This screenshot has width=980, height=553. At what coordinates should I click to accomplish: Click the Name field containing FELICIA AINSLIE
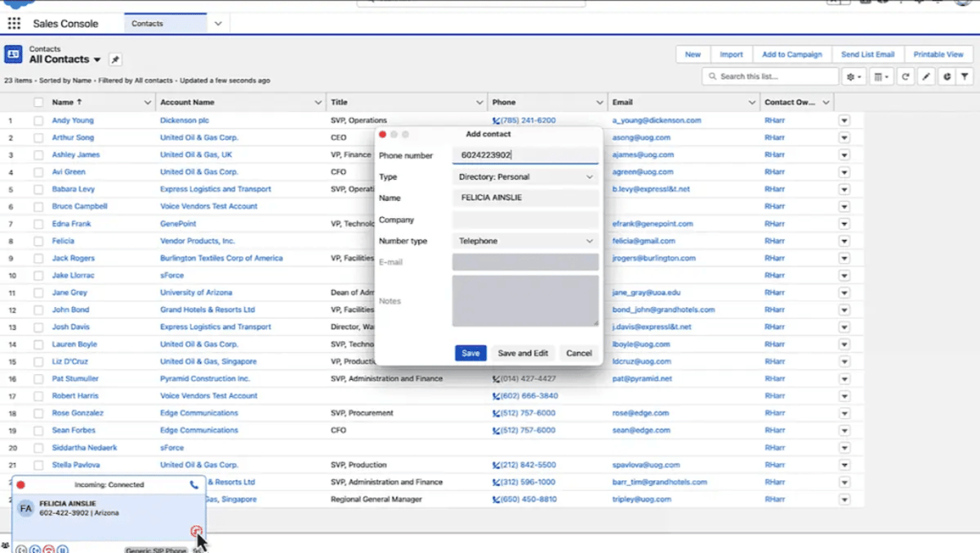[x=525, y=198]
